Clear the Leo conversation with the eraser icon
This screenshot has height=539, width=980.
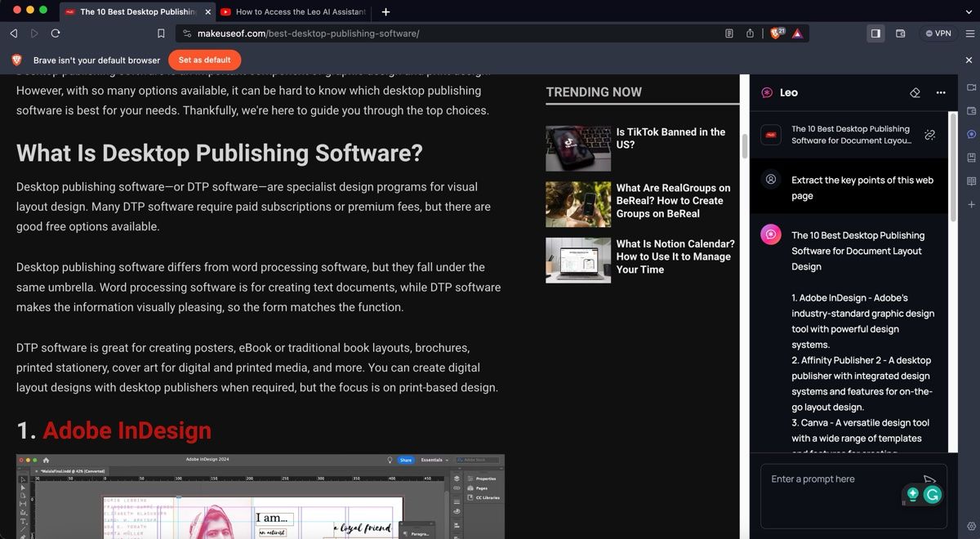(x=915, y=92)
